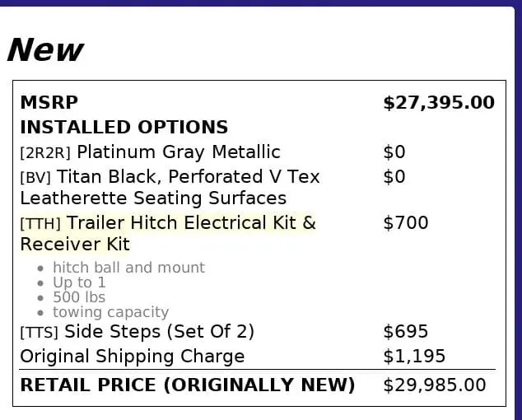Click the Platinum Gray Metallic option text

click(178, 152)
